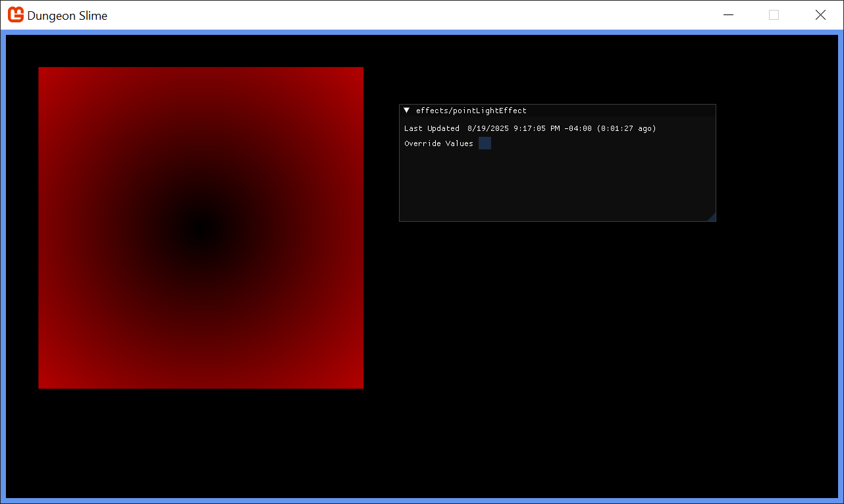The image size is (844, 504).
Task: Maximize the Dungeon Slime window
Action: 774,15
